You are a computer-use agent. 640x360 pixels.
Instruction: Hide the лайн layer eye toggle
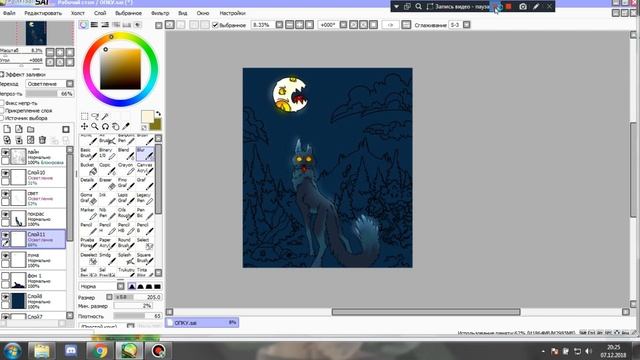click(5, 153)
